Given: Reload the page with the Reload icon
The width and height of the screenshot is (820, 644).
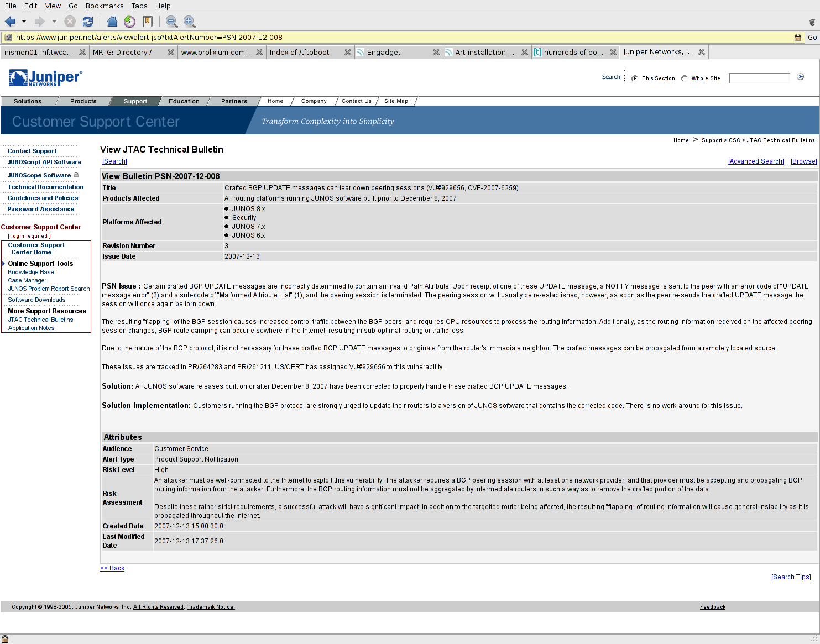Looking at the screenshot, I should (87, 22).
